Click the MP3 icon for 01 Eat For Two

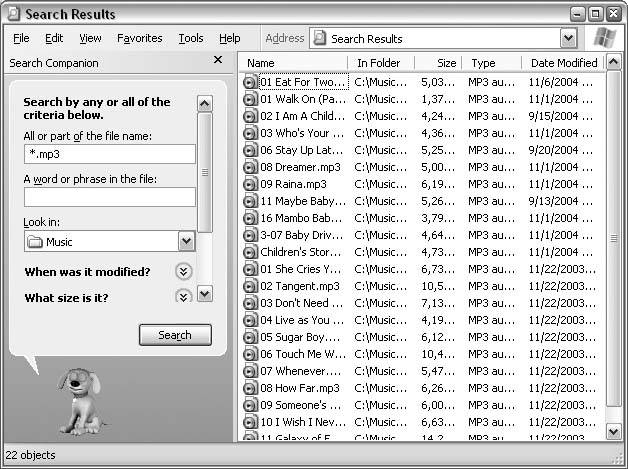coord(250,82)
